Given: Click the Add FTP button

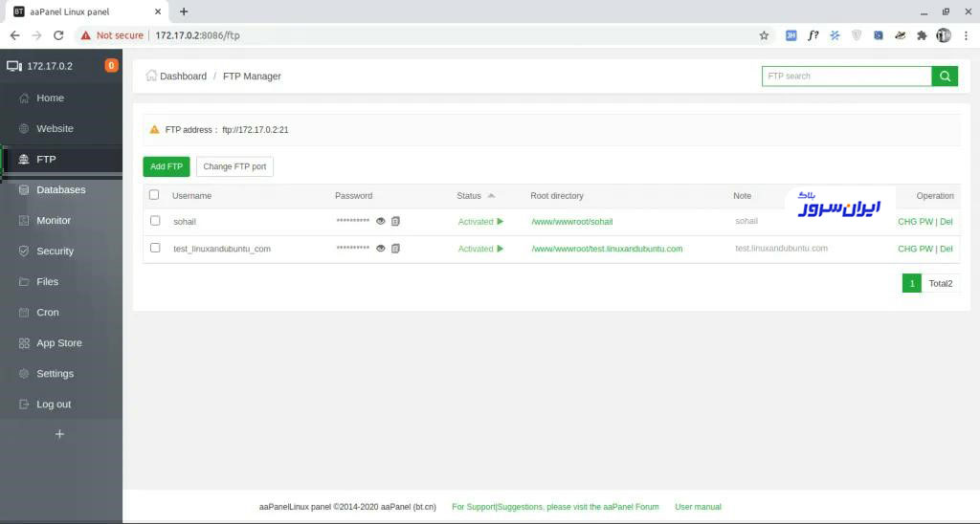Looking at the screenshot, I should click(x=167, y=166).
